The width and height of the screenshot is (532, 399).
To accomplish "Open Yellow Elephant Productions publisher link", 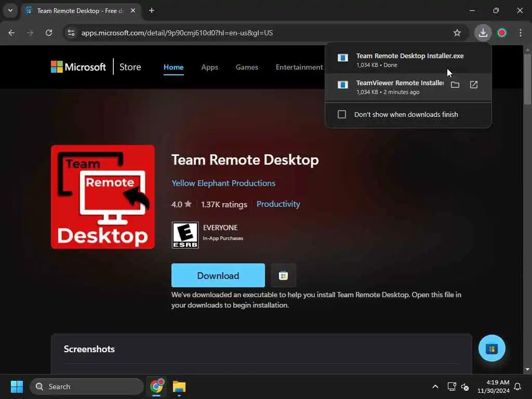I will (x=223, y=183).
